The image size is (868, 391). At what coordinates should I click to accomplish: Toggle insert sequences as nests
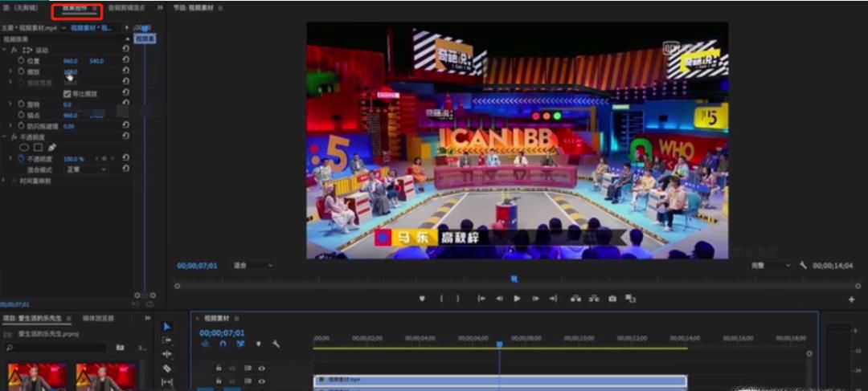point(206,344)
